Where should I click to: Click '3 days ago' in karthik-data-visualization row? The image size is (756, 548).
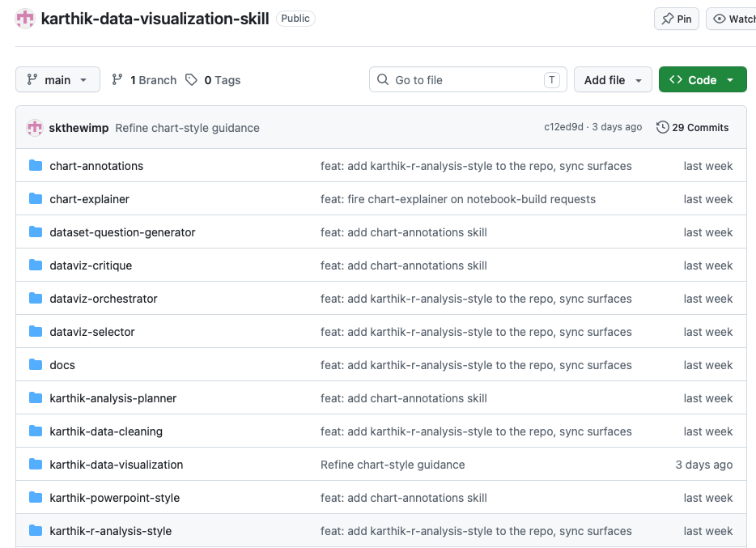(704, 465)
